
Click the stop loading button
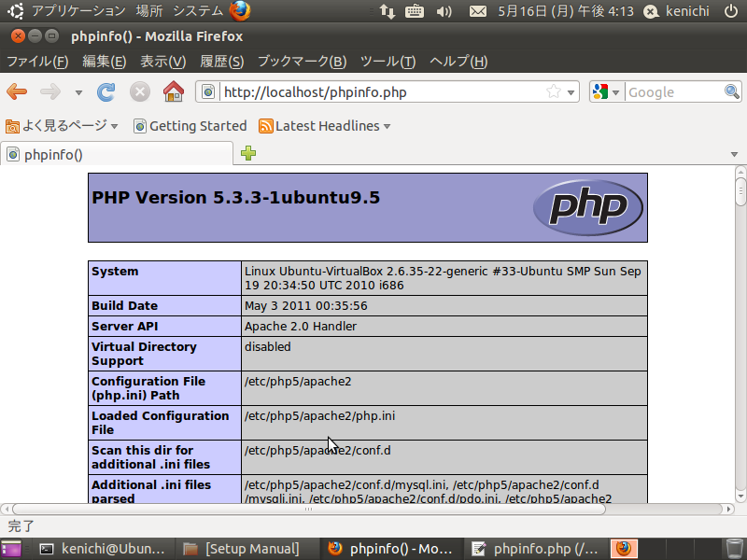[x=139, y=91]
